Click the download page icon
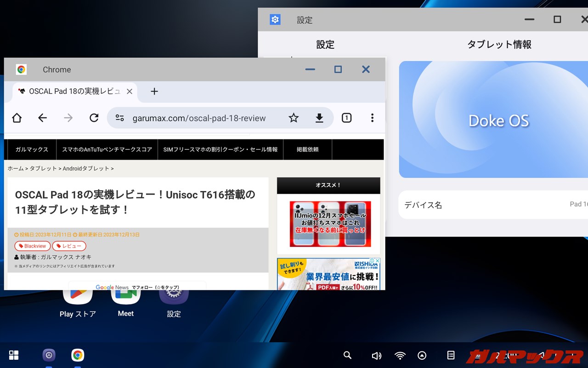Viewport: 588px width, 368px height. coord(319,118)
